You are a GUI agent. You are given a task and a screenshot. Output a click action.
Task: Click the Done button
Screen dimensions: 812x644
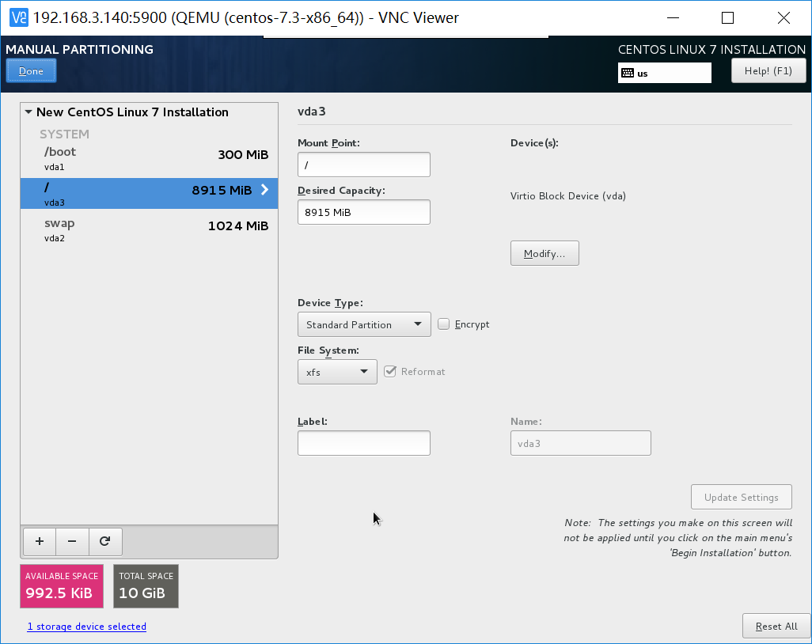click(x=31, y=71)
